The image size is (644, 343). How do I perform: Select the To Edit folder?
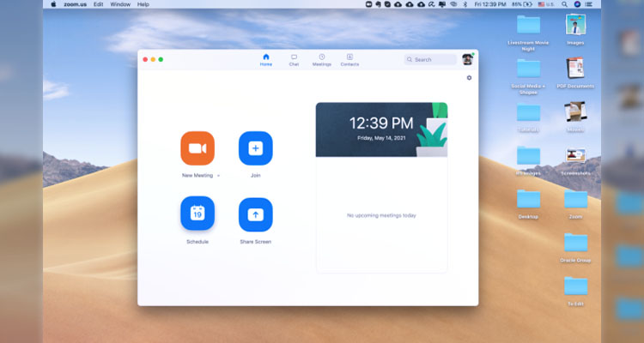(575, 286)
